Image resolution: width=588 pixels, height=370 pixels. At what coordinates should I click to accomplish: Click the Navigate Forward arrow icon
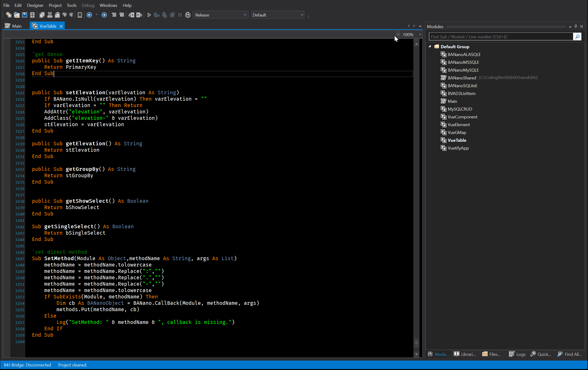click(104, 15)
